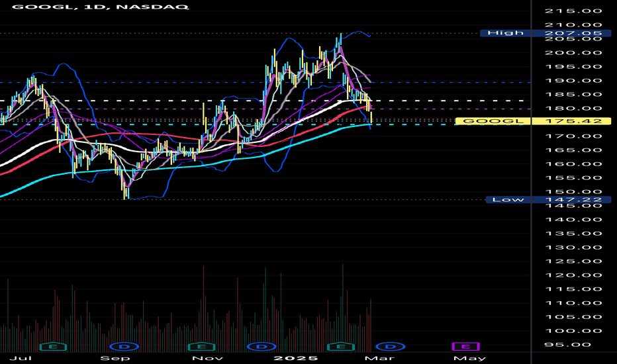Click the 130.00 price axis value
Image resolution: width=617 pixels, height=364 pixels.
[573, 248]
